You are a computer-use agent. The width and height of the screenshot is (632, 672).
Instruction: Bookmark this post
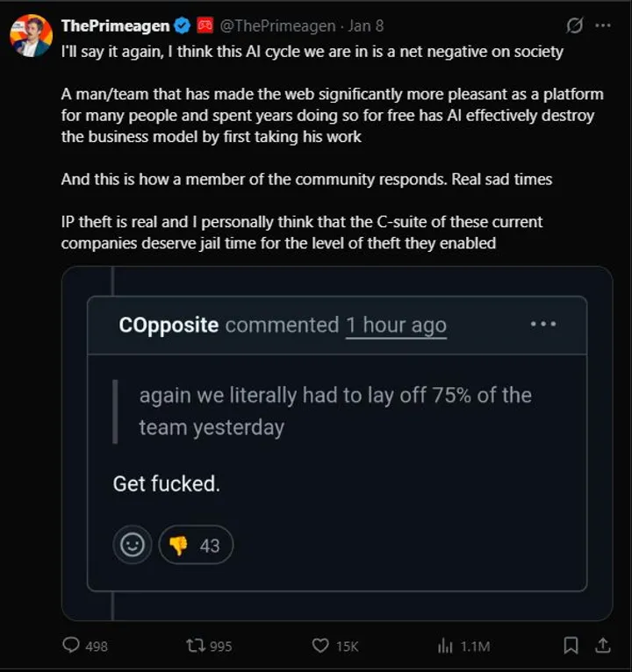(x=571, y=646)
